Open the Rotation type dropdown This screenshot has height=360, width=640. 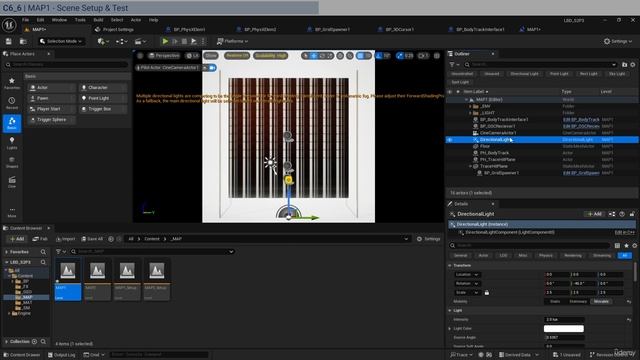click(467, 284)
